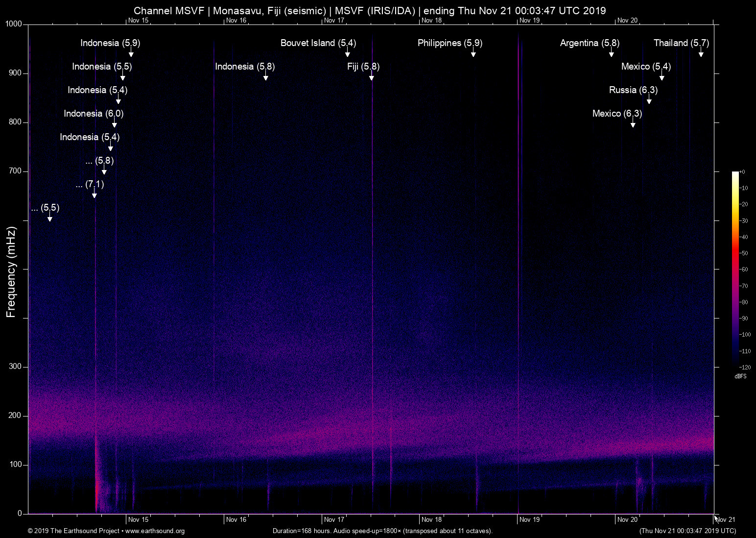Screen dimensions: 756x538
Task: Click the Duration=168 hours status text
Action: (x=382, y=531)
